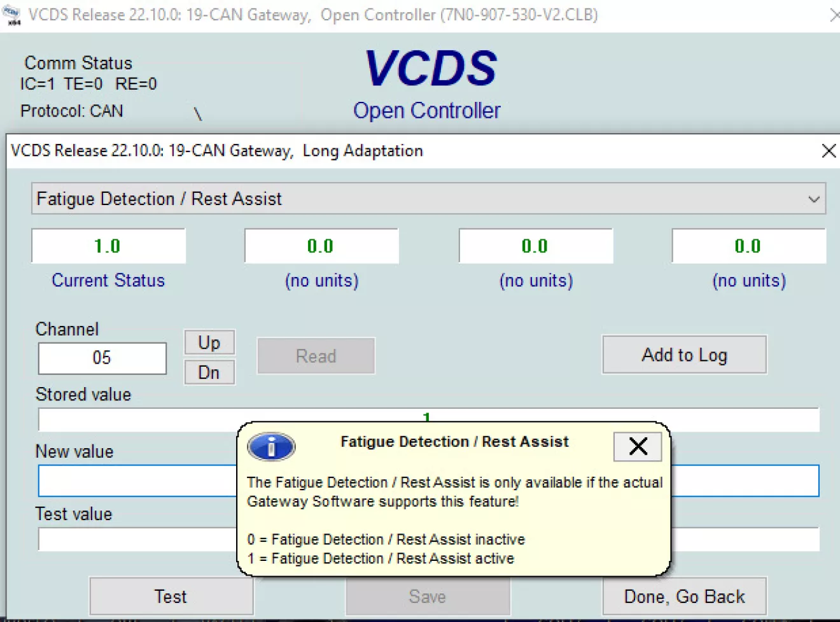Add current values to log

click(684, 355)
